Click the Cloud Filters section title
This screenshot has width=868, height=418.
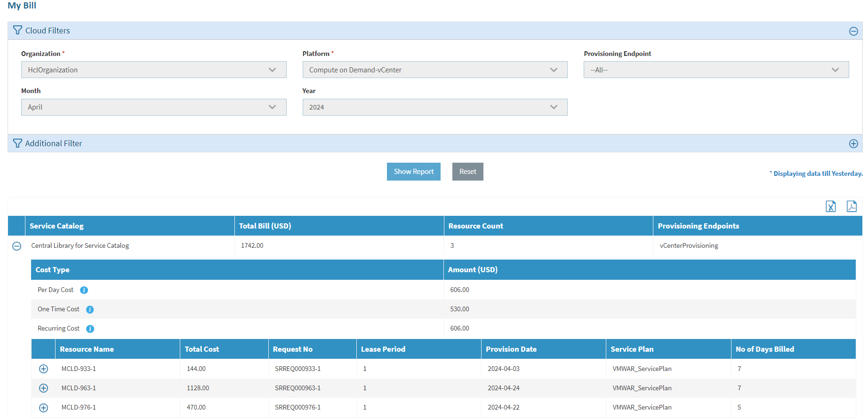pos(48,31)
